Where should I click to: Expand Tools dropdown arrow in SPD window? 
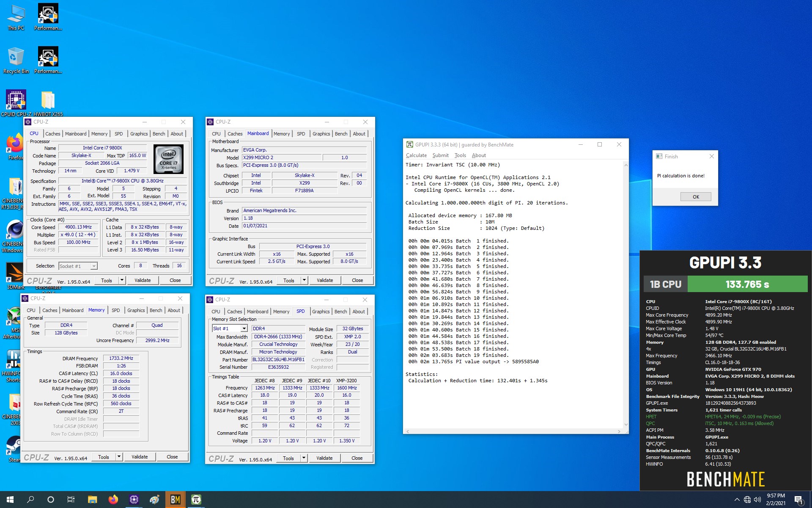coord(304,458)
